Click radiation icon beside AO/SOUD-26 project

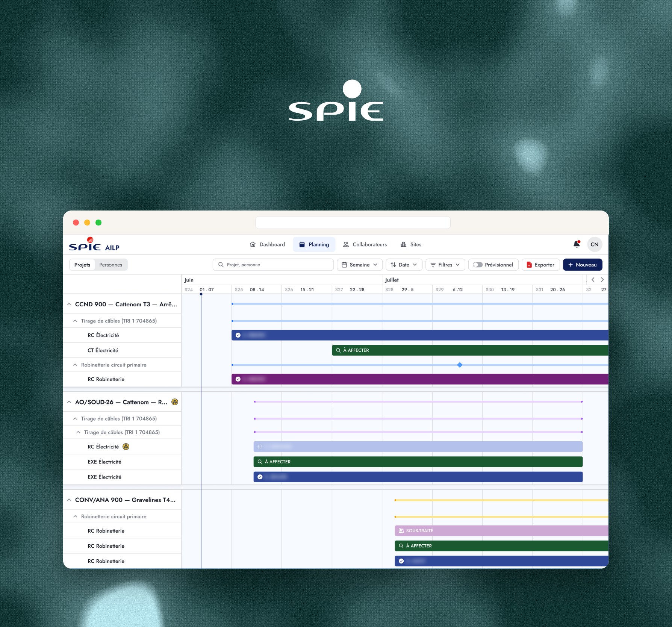(x=175, y=402)
